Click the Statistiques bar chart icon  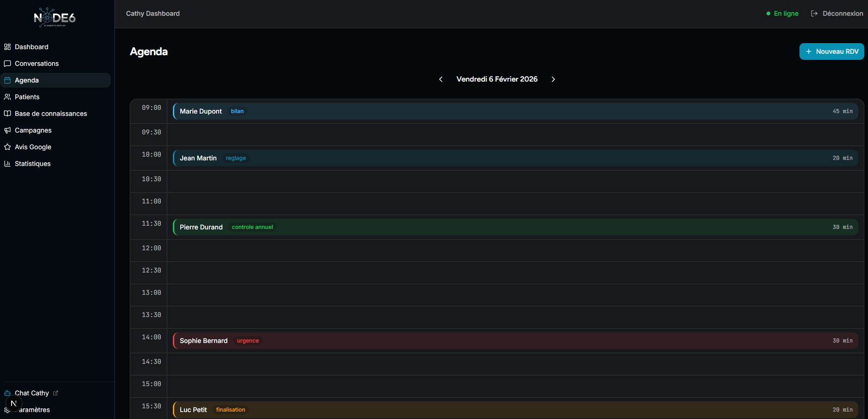7,164
